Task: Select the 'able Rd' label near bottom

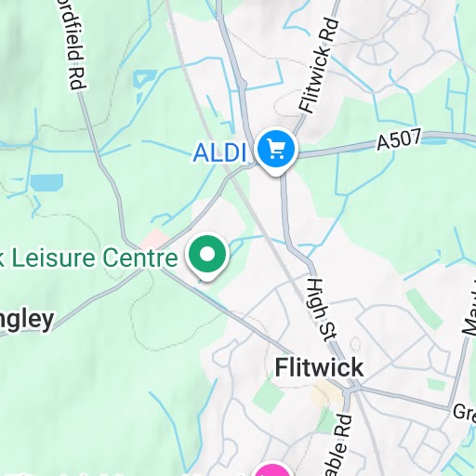Action: pyautogui.click(x=337, y=445)
